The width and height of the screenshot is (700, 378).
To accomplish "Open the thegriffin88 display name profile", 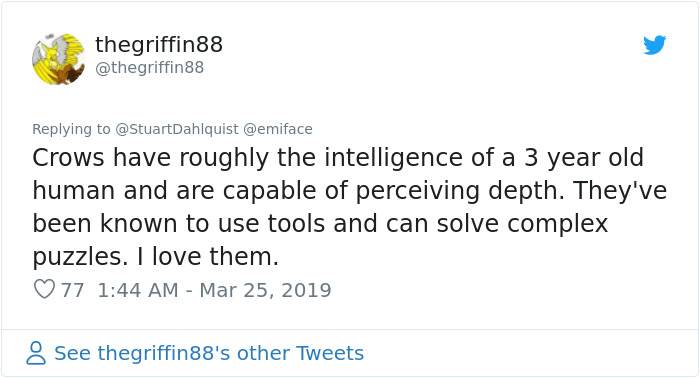I will (x=159, y=44).
